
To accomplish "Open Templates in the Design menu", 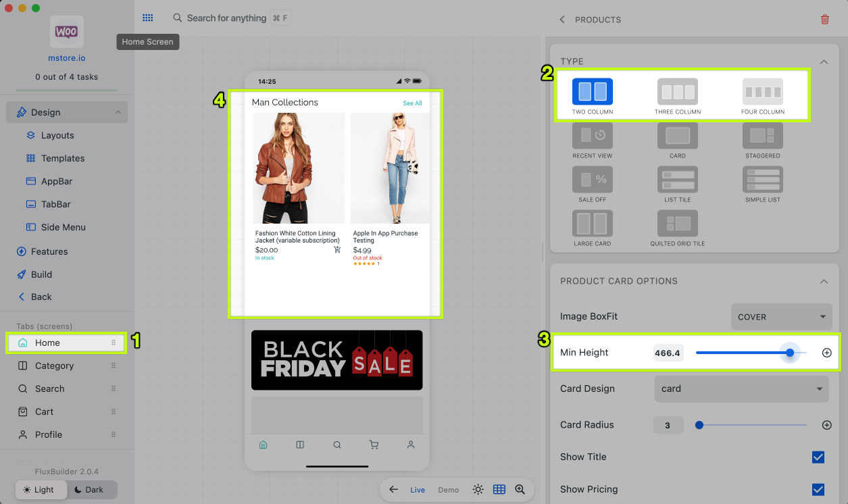I will click(63, 159).
